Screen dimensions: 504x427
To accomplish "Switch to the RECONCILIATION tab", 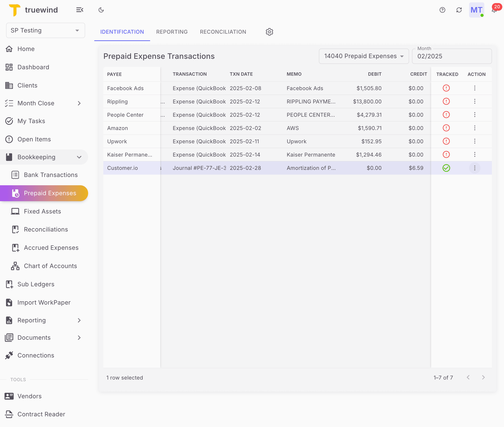I will click(223, 32).
